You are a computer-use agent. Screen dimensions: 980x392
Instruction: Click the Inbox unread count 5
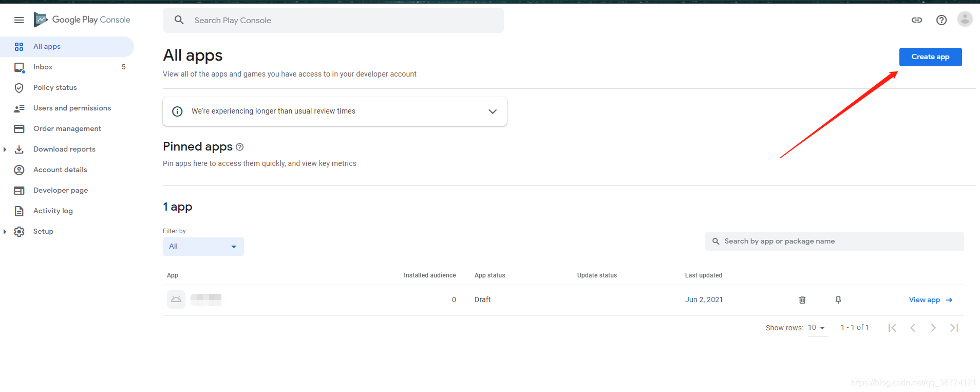[x=124, y=67]
